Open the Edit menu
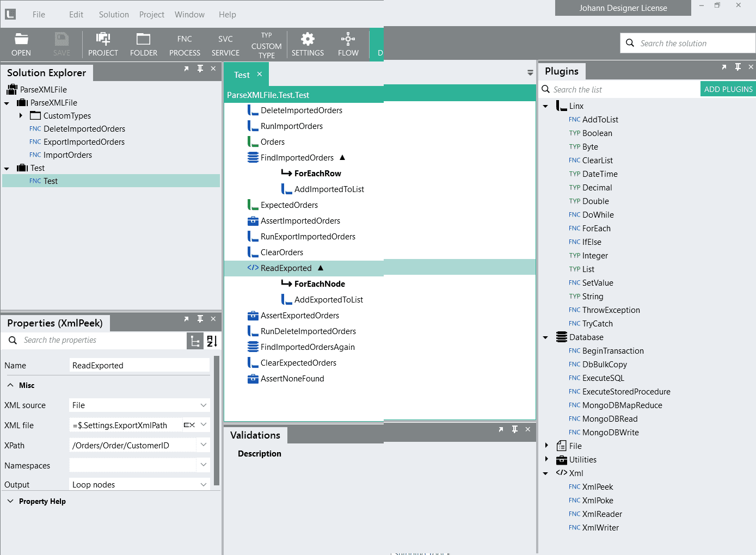This screenshot has width=756, height=555. point(76,15)
